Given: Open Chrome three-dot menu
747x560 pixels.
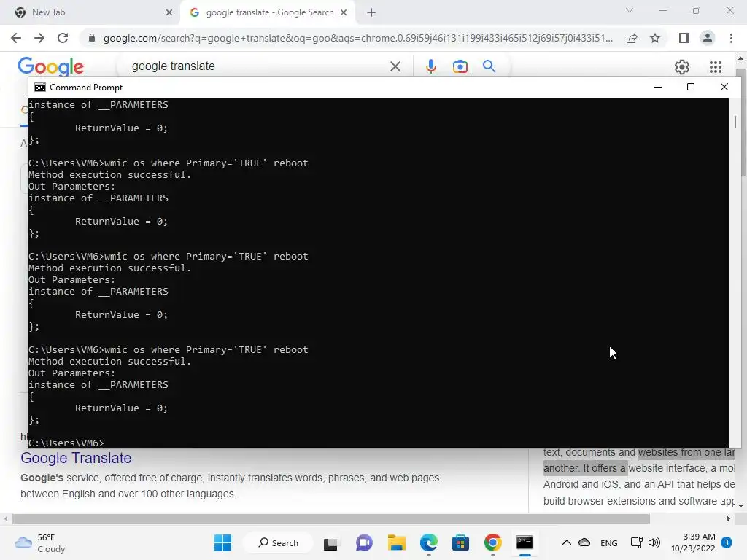Looking at the screenshot, I should point(731,38).
